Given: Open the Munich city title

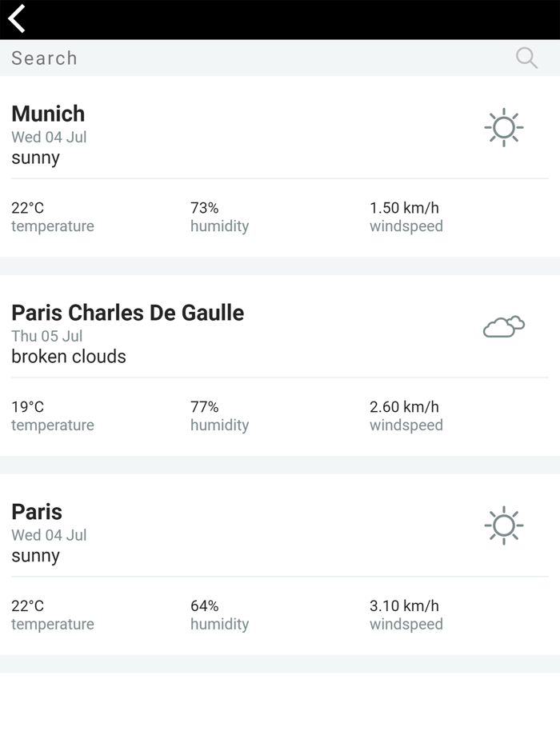Looking at the screenshot, I should point(48,114).
